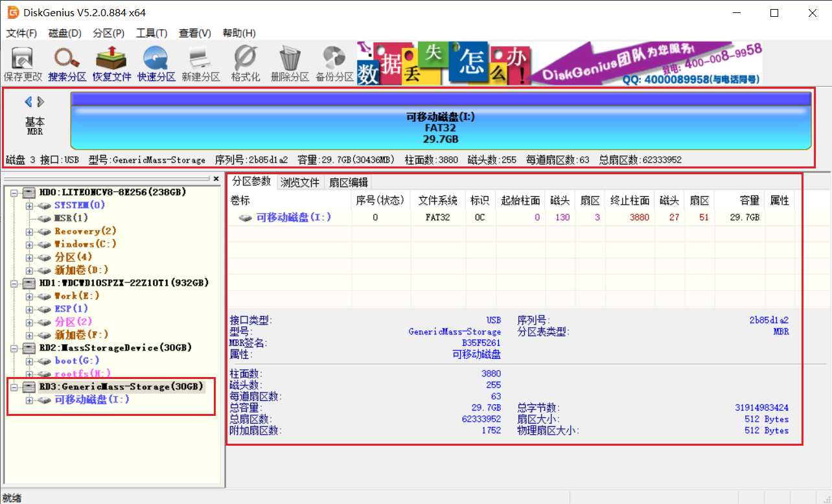832x504 pixels.
Task: Open the 文件(F) menu
Action: [21, 33]
